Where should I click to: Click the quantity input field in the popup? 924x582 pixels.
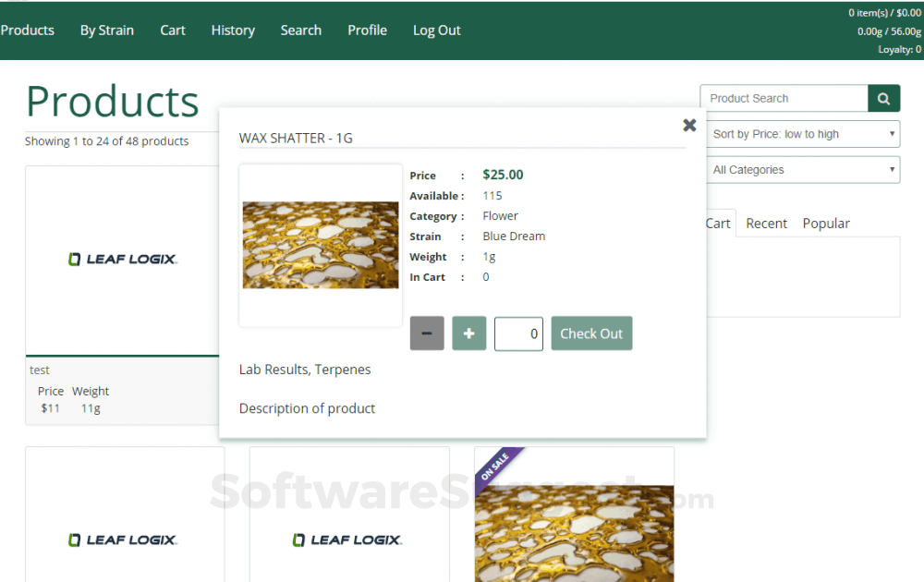(x=518, y=333)
